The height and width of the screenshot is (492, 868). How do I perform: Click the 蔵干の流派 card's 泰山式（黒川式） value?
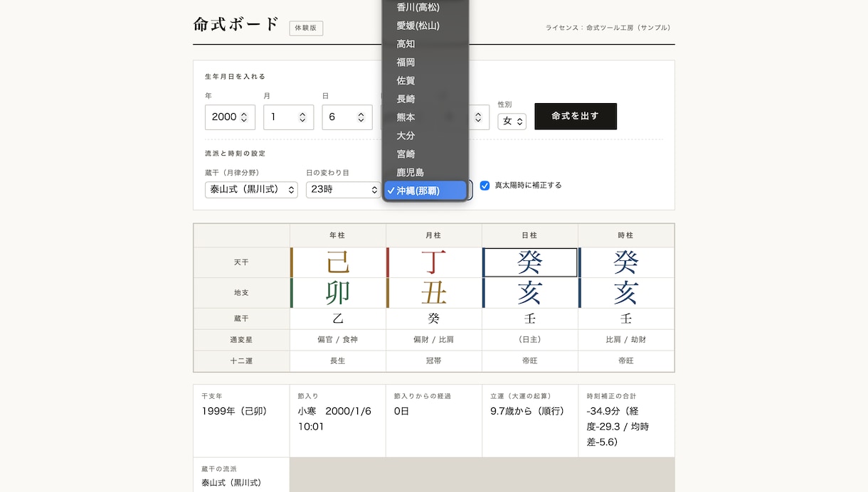click(231, 483)
